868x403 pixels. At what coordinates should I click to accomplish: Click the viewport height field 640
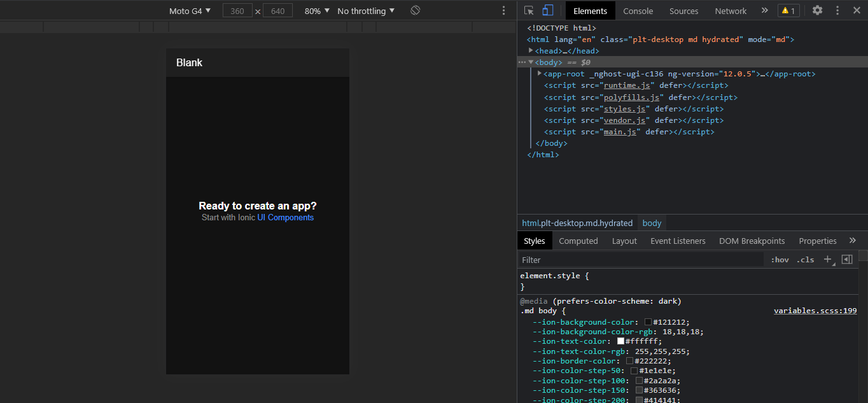(x=277, y=11)
